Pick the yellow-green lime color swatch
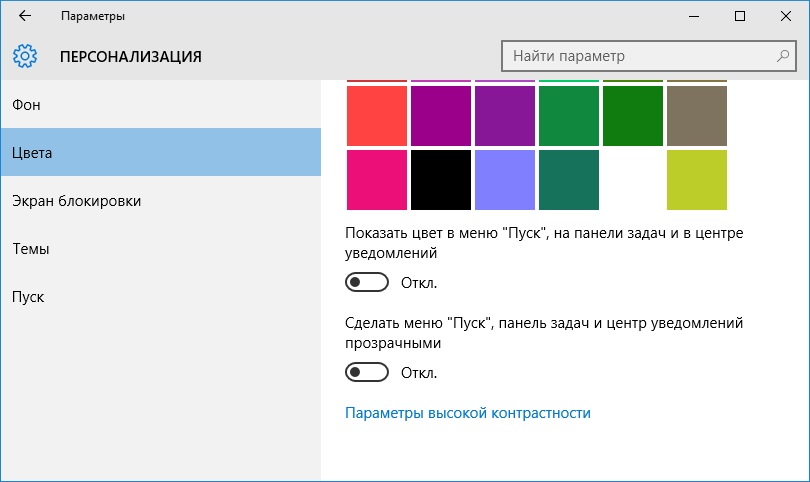Screen dimensions: 810x482 tap(697, 180)
